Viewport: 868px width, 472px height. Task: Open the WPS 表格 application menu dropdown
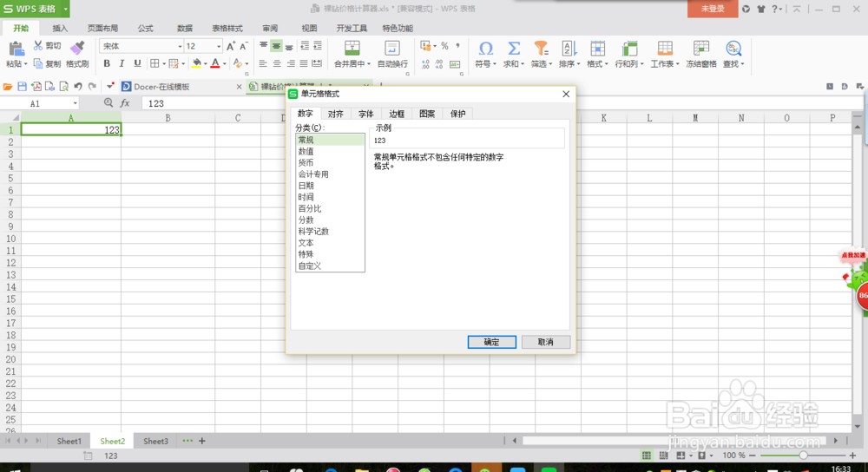[x=65, y=9]
